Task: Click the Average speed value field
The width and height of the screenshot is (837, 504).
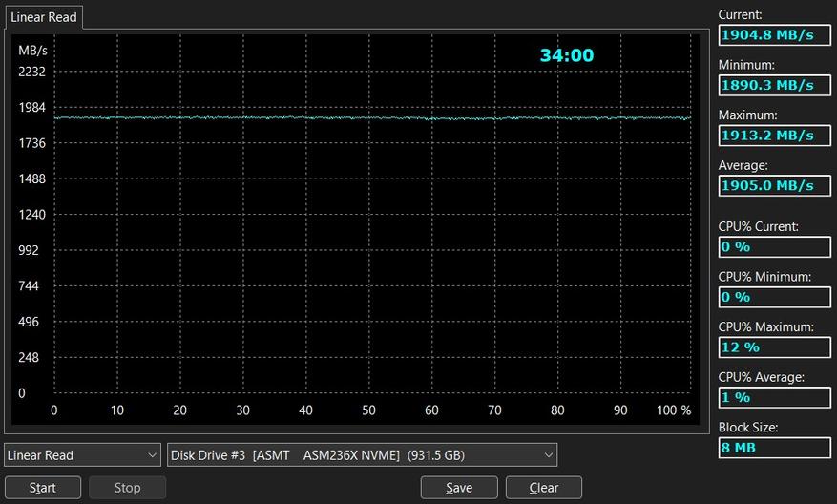Action: (775, 186)
